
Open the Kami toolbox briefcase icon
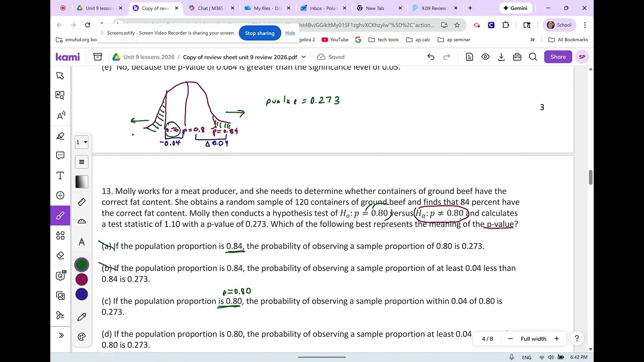point(517,57)
